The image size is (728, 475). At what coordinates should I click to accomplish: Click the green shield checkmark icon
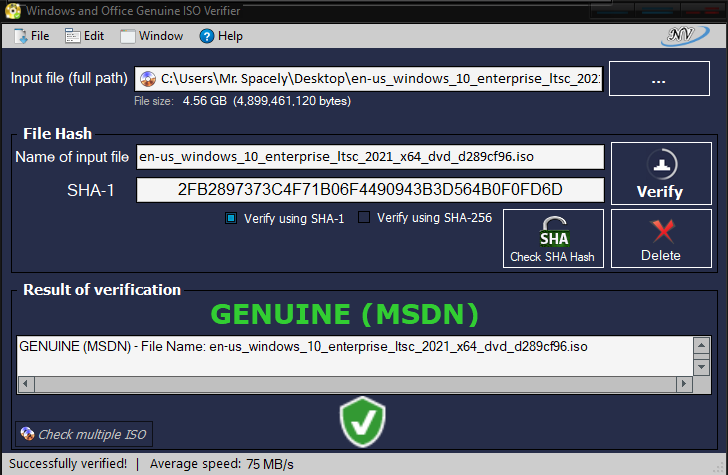click(363, 422)
